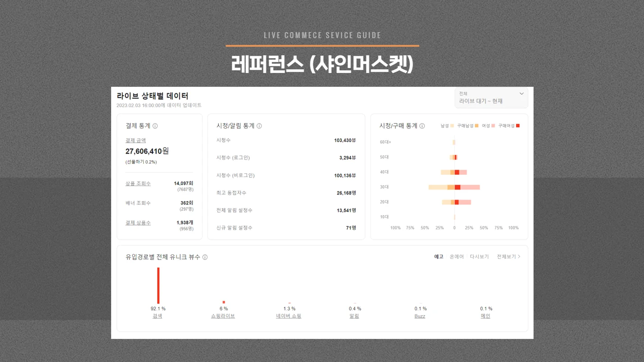The image size is (644, 362).
Task: Click the 10대 age row label
Action: [384, 217]
